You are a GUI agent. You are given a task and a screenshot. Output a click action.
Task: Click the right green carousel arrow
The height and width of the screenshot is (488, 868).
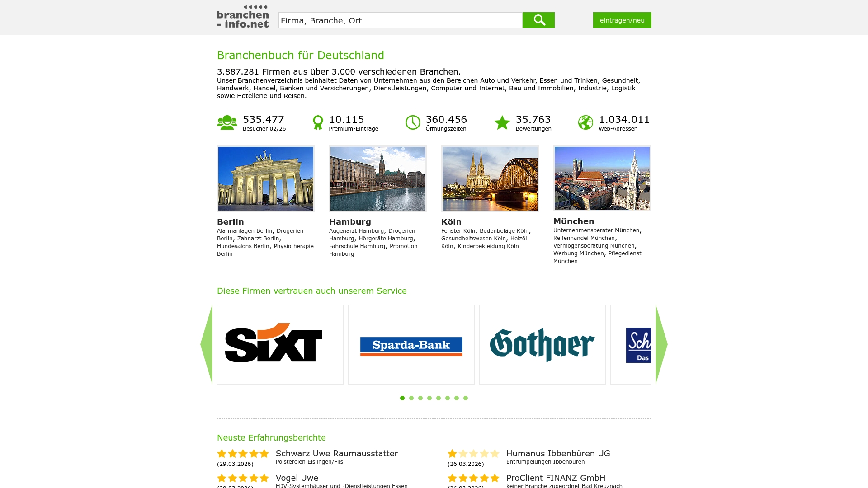pyautogui.click(x=660, y=344)
